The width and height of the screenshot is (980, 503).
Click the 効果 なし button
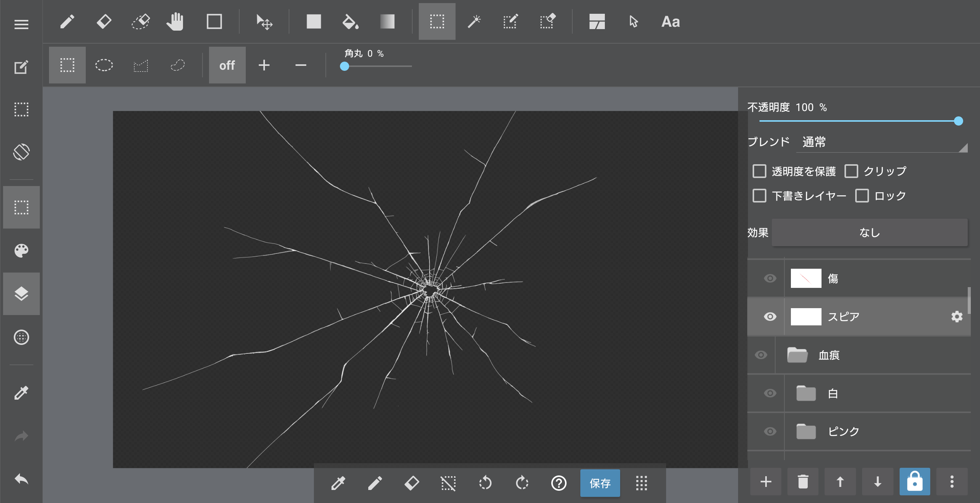pyautogui.click(x=869, y=232)
